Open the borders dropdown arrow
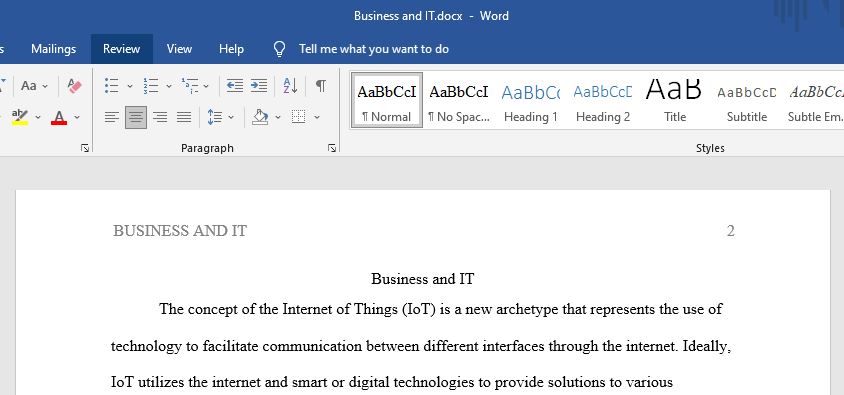The height and width of the screenshot is (395, 844). (x=317, y=117)
